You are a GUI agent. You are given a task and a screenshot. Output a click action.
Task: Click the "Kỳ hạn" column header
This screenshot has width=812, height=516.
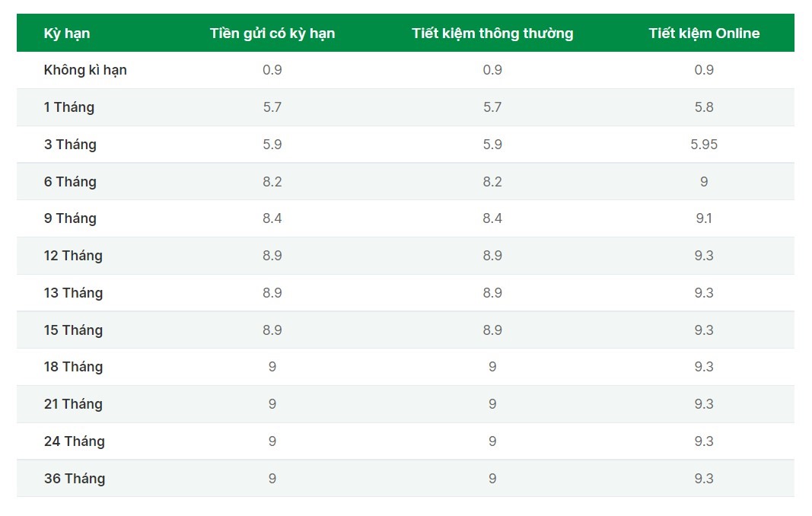(x=67, y=33)
